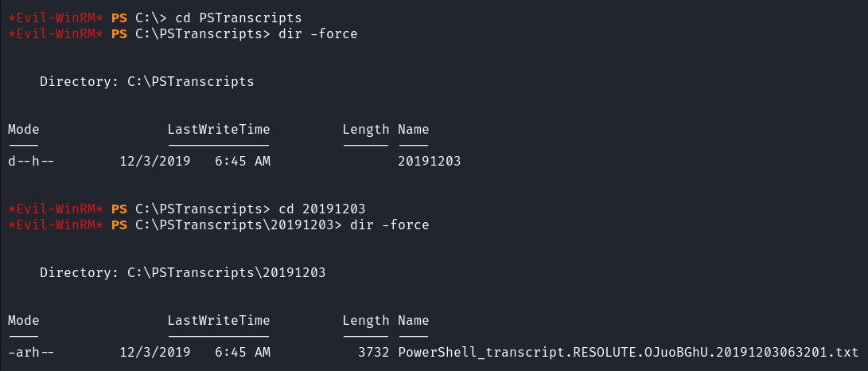Click the second Mode column header
The image size is (868, 371).
24,321
